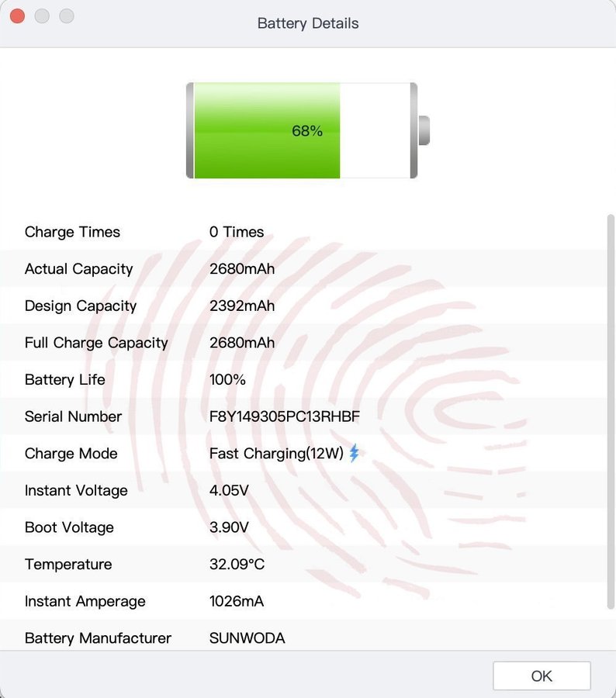Click the Fast Charging(12W) value text

pyautogui.click(x=276, y=454)
